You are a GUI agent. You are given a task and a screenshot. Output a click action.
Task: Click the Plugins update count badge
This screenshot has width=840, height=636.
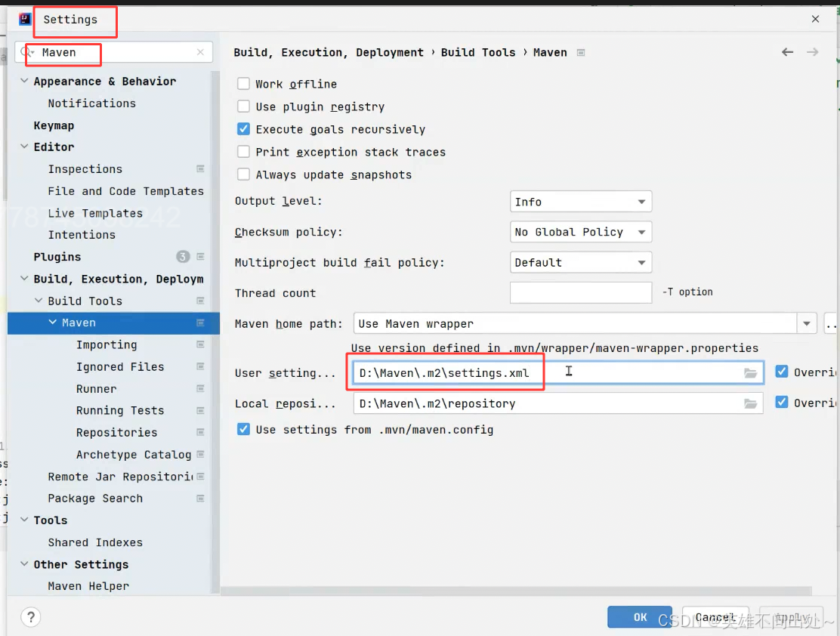coord(183,257)
